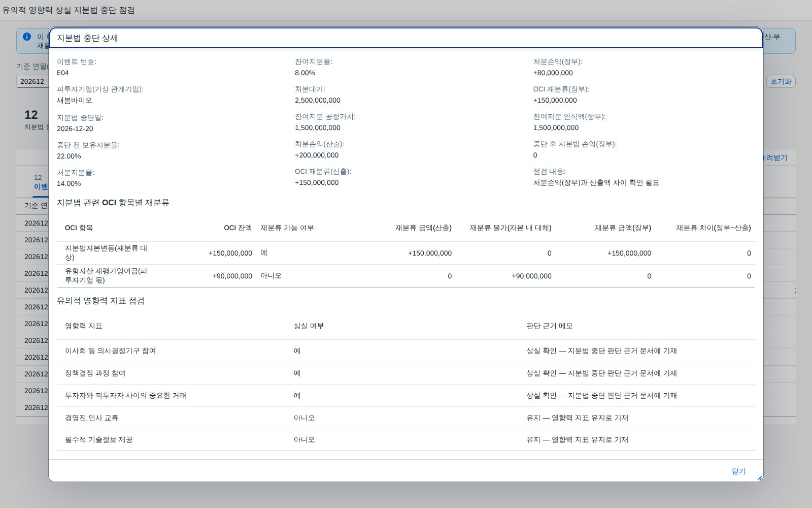
Task: Click +90,000,000 in the OCI 잔액 column
Action: pyautogui.click(x=232, y=276)
